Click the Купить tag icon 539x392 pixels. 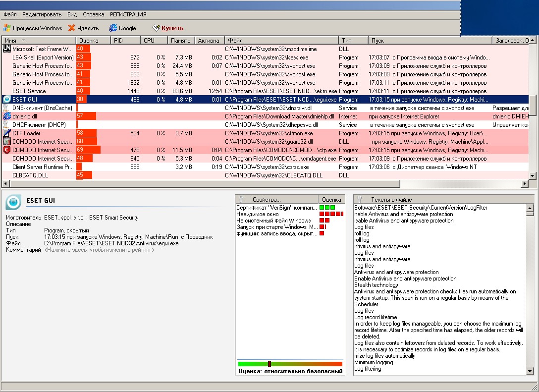pyautogui.click(x=157, y=28)
